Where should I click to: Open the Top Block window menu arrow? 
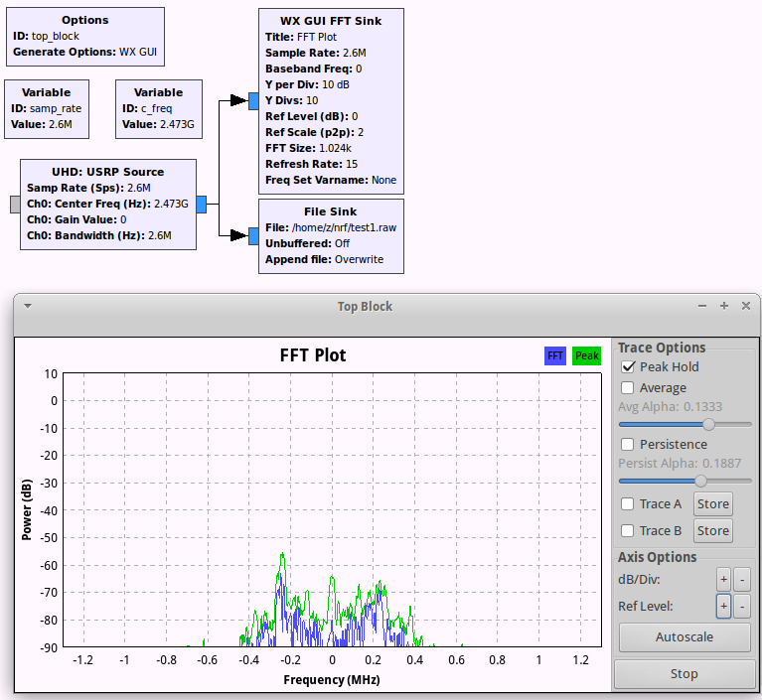pyautogui.click(x=28, y=306)
